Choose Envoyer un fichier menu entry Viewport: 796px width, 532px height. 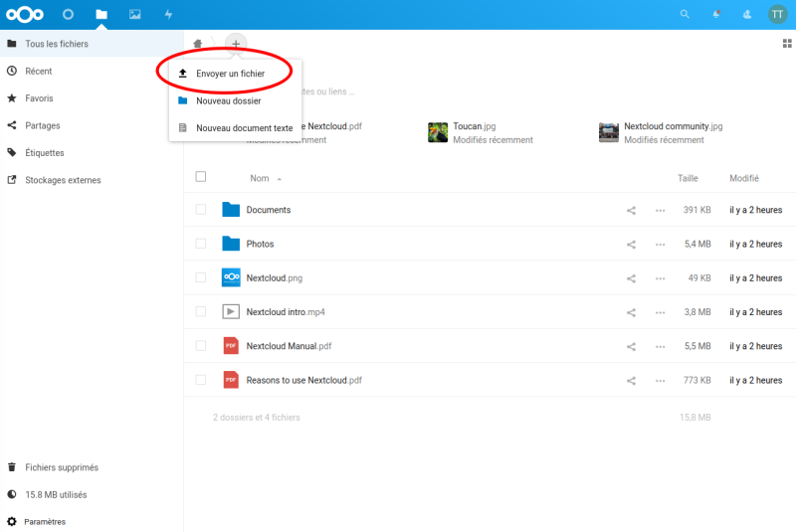point(230,74)
